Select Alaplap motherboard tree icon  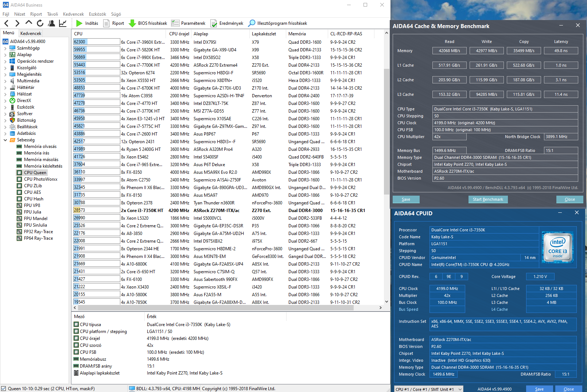pyautogui.click(x=12, y=55)
